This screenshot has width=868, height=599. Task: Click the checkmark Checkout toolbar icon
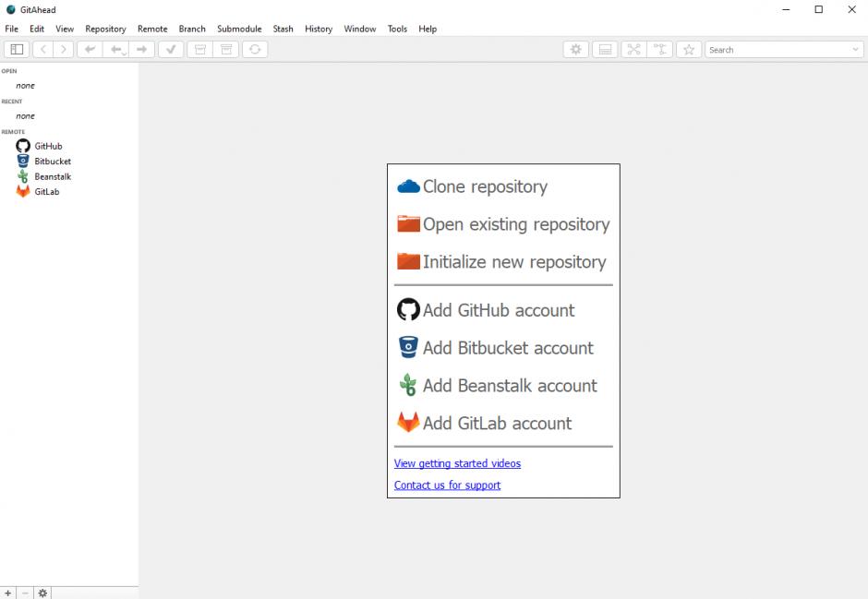(x=171, y=49)
